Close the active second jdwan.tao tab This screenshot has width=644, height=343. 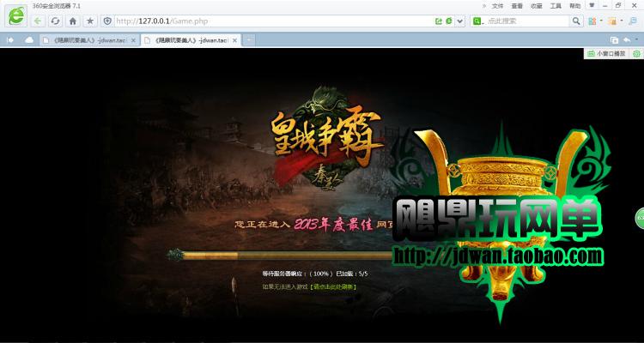coord(234,40)
